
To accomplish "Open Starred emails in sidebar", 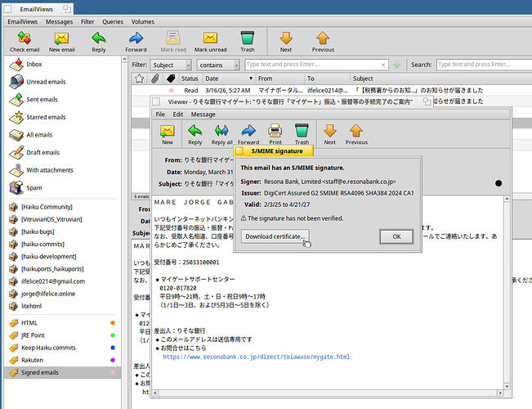I will 63,117.
